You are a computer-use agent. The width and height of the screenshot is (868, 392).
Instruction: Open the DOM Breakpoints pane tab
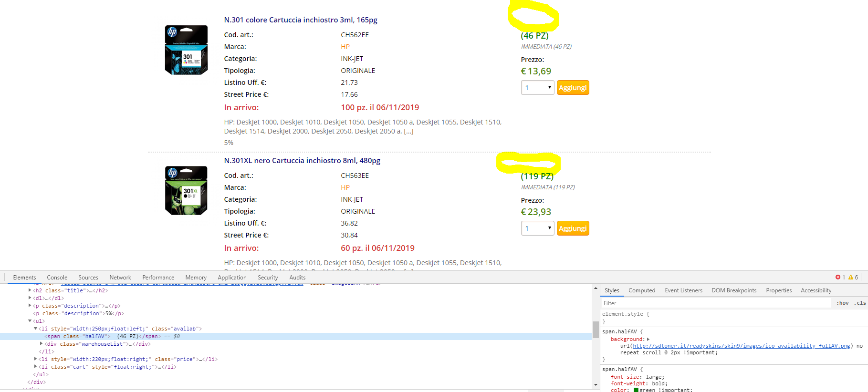734,290
